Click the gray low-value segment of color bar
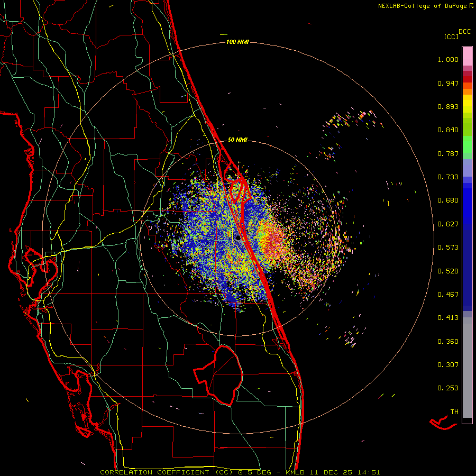The image size is (476, 476). 467,368
